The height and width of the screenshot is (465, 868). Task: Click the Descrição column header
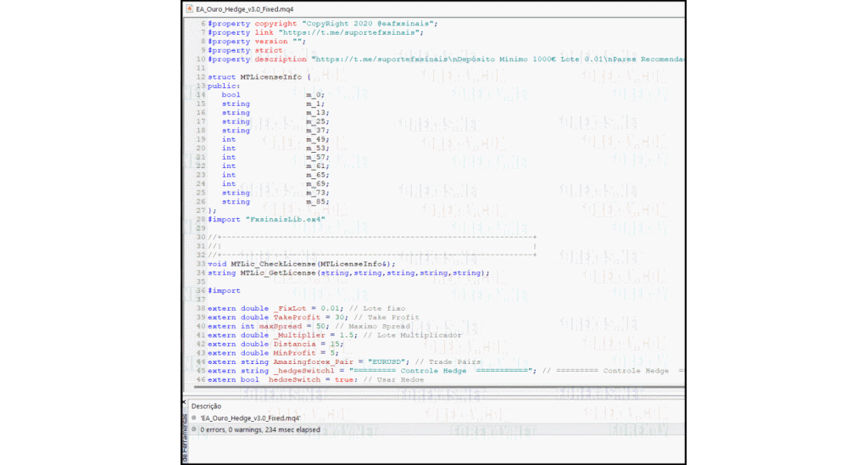(x=207, y=406)
